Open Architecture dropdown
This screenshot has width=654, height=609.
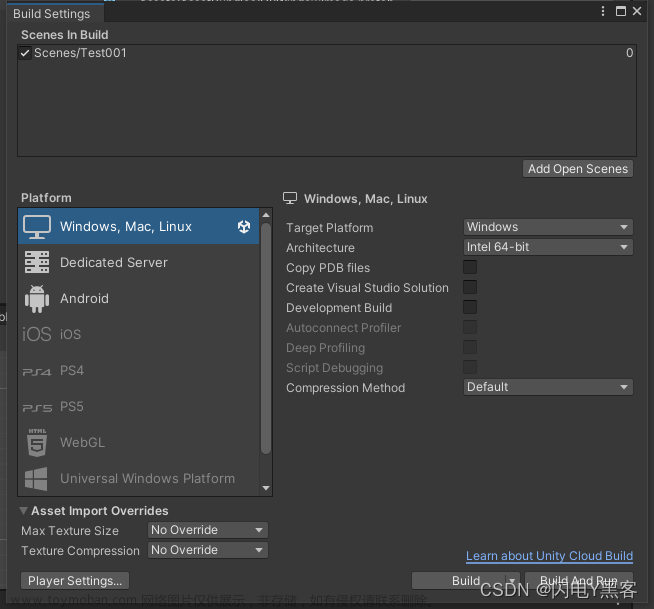(548, 247)
